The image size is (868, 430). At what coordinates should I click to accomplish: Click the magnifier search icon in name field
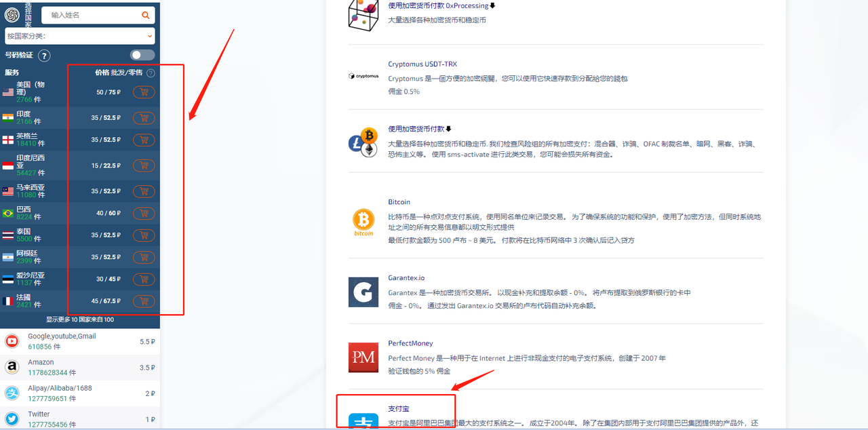point(145,15)
